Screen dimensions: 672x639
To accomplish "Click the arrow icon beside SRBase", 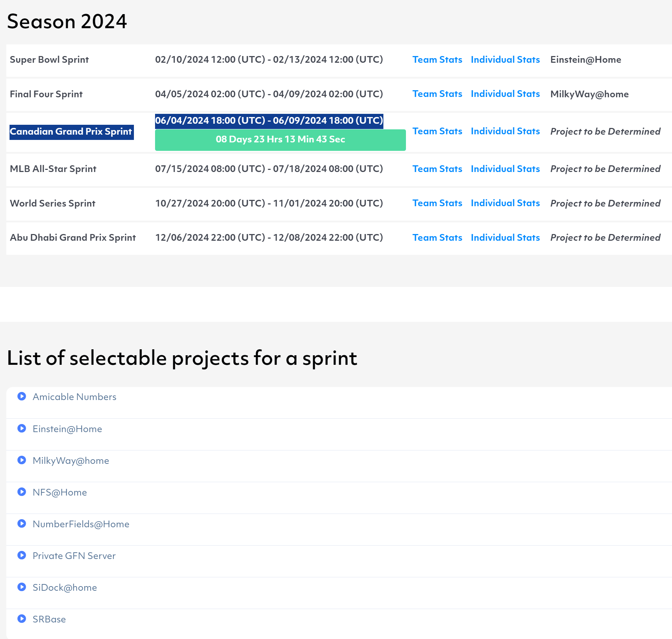I will [x=22, y=619].
